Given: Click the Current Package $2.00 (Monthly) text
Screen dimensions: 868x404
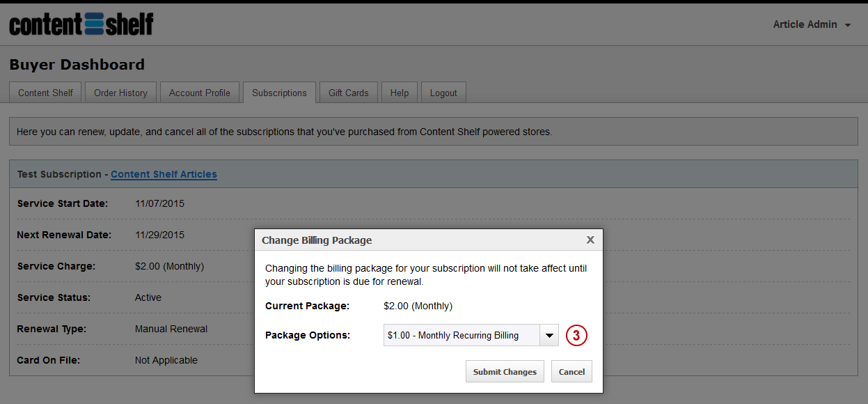Looking at the screenshot, I should coord(418,306).
